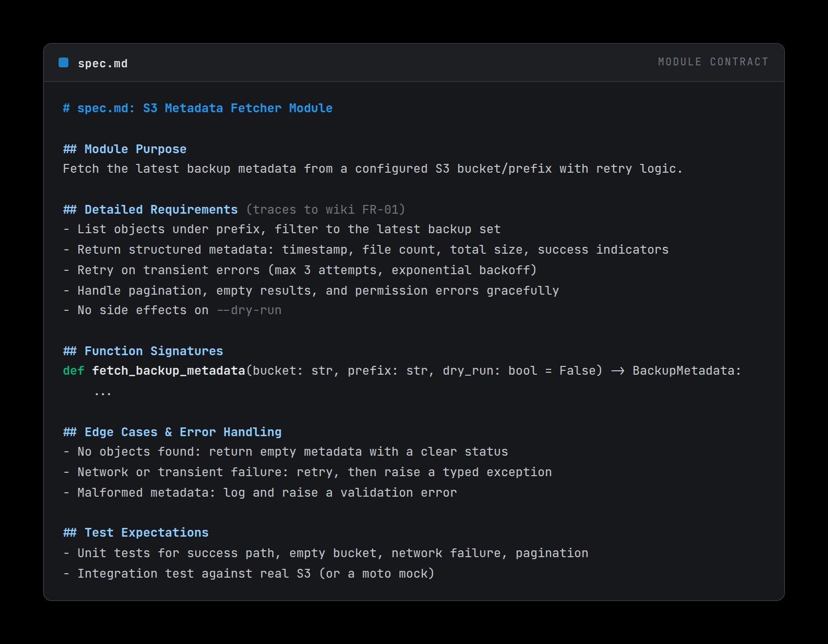The height and width of the screenshot is (644, 828).
Task: Select the spec.md file tab title
Action: 103,63
